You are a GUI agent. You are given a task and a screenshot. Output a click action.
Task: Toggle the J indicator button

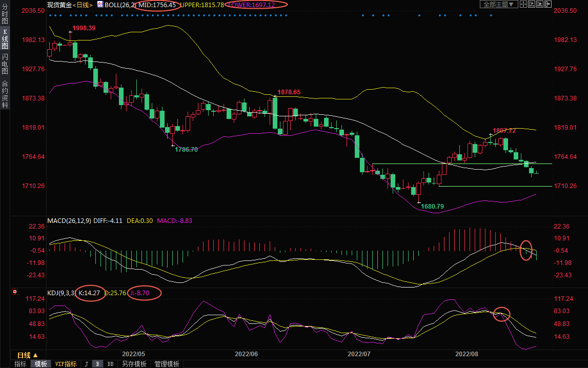87,364
